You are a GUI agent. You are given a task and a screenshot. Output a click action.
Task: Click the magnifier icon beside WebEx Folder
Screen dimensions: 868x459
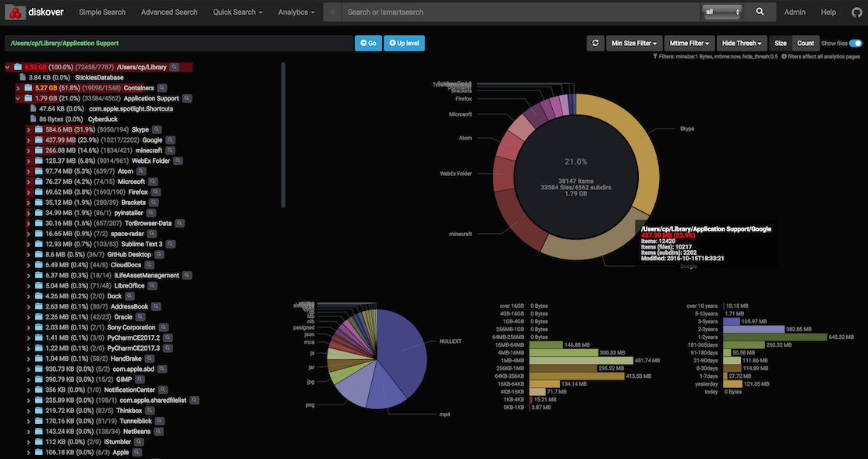click(178, 161)
